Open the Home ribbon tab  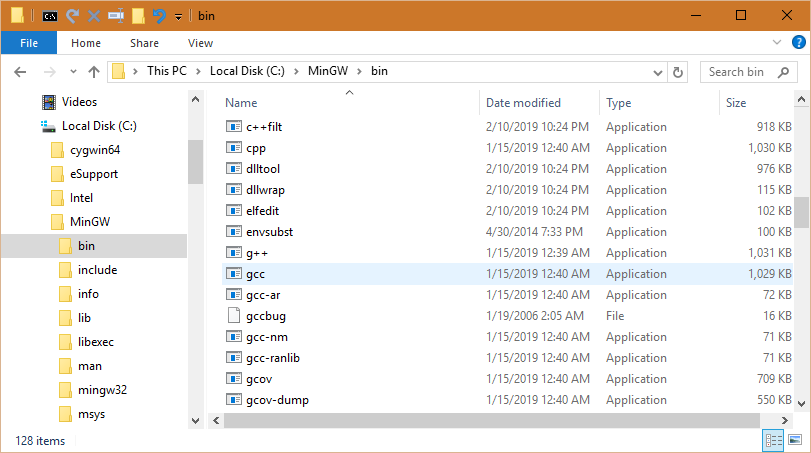coord(86,43)
